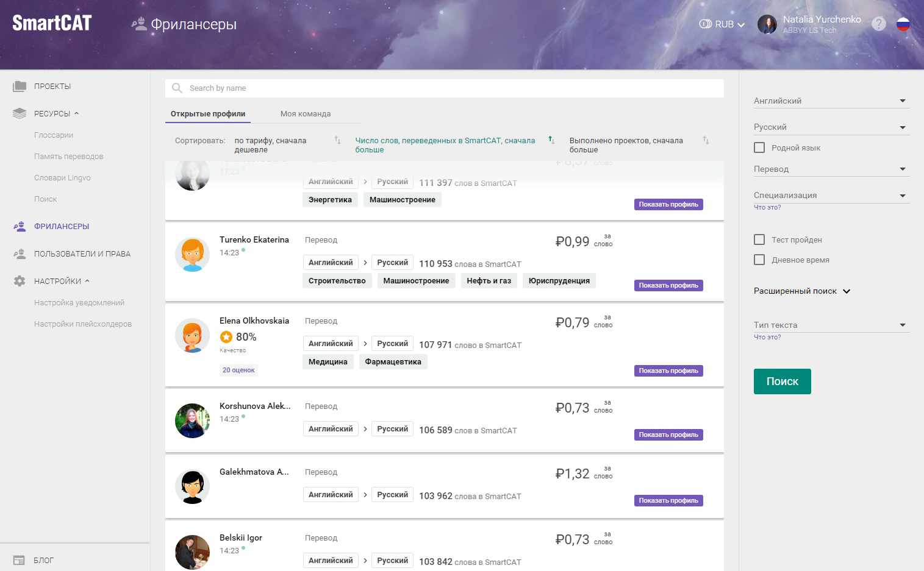Click the language arrow in Turenko Ekaterina's card
The image size is (924, 571).
(365, 263)
